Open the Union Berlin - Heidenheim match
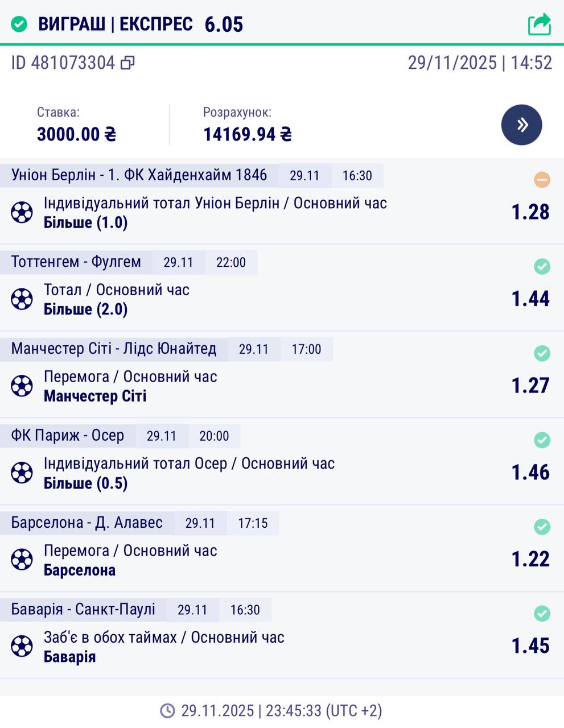The height and width of the screenshot is (728, 564). [139, 175]
